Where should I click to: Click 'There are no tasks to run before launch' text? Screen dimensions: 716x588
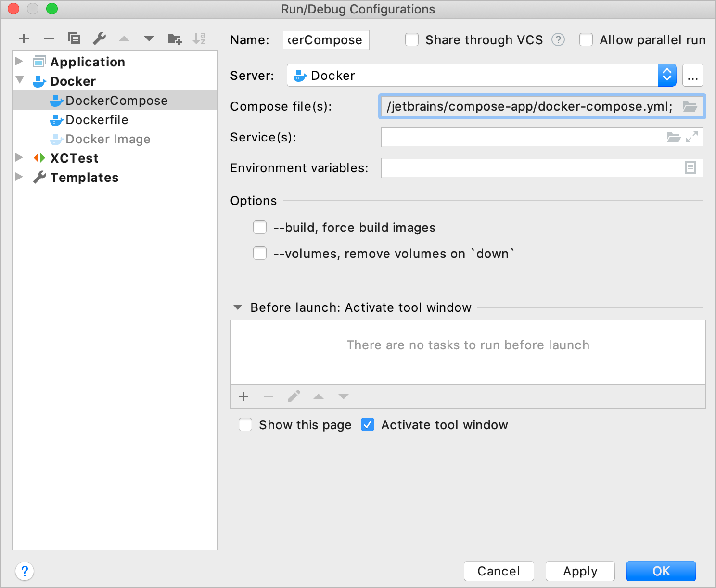pos(468,345)
